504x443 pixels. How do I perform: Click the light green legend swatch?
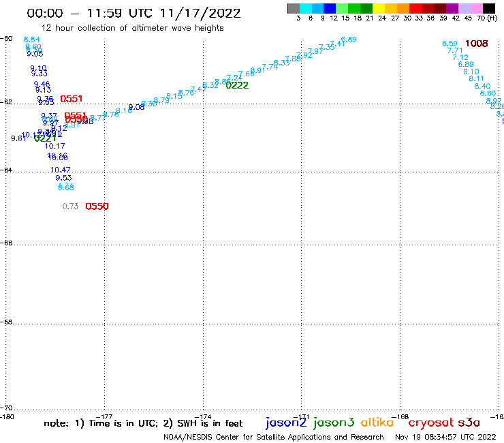point(342,8)
